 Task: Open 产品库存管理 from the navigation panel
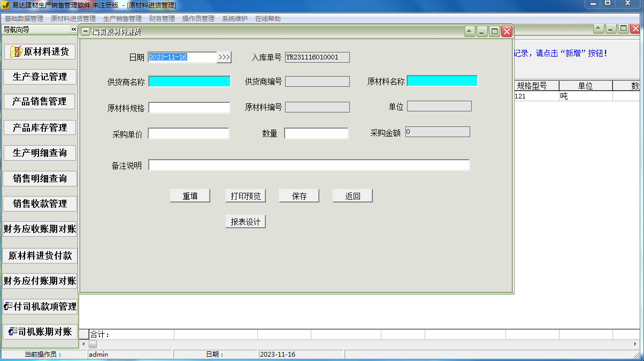coord(40,127)
